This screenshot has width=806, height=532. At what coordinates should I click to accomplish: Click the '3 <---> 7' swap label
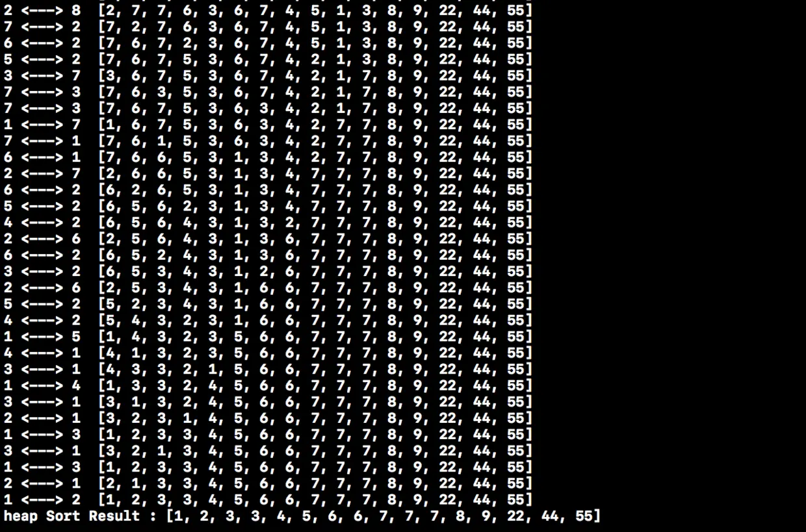tap(42, 75)
